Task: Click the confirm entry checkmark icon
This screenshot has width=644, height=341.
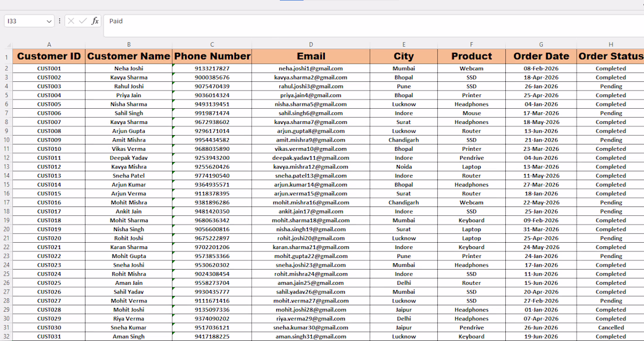Action: [x=83, y=21]
